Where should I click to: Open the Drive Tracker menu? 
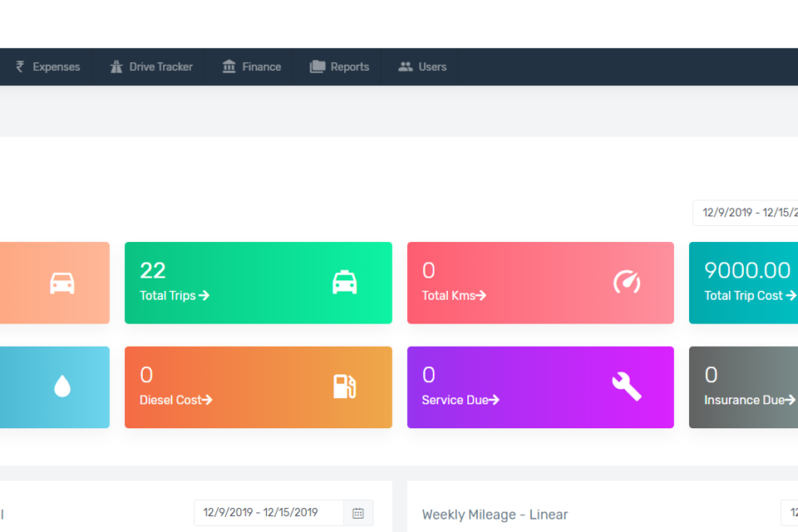[x=160, y=66]
